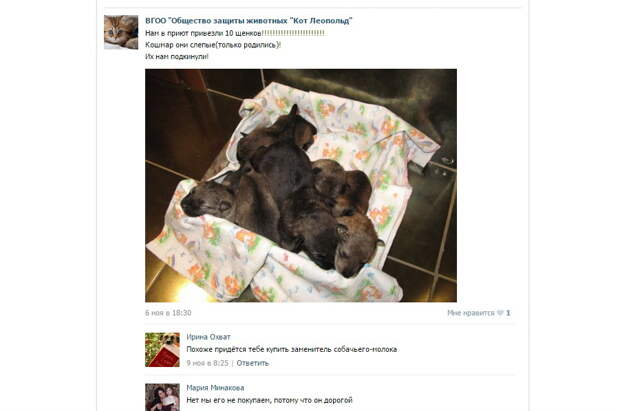Open the photo of puppies on floral blanket
This screenshot has height=411, width=620.
(301, 186)
